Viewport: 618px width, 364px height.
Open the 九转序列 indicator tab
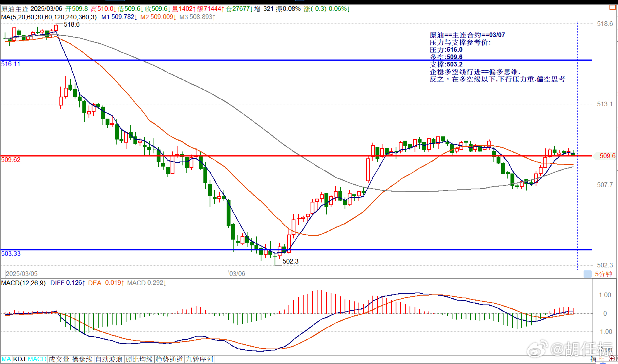click(x=200, y=359)
